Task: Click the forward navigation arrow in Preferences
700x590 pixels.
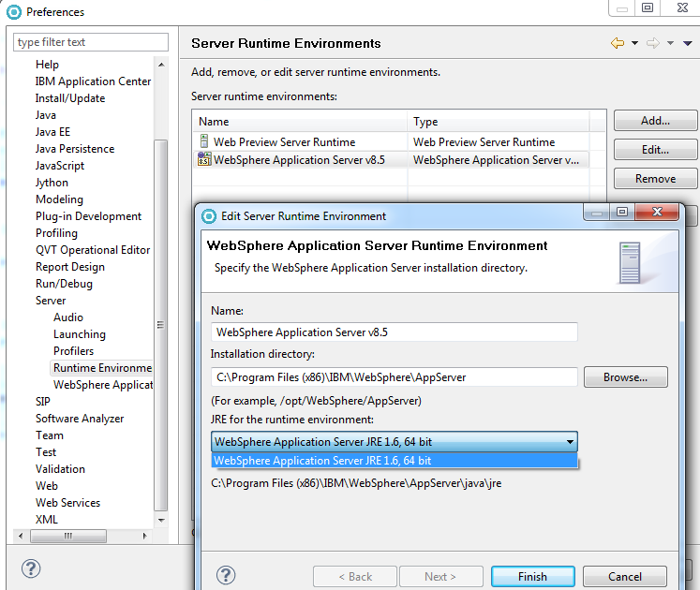Action: click(653, 43)
